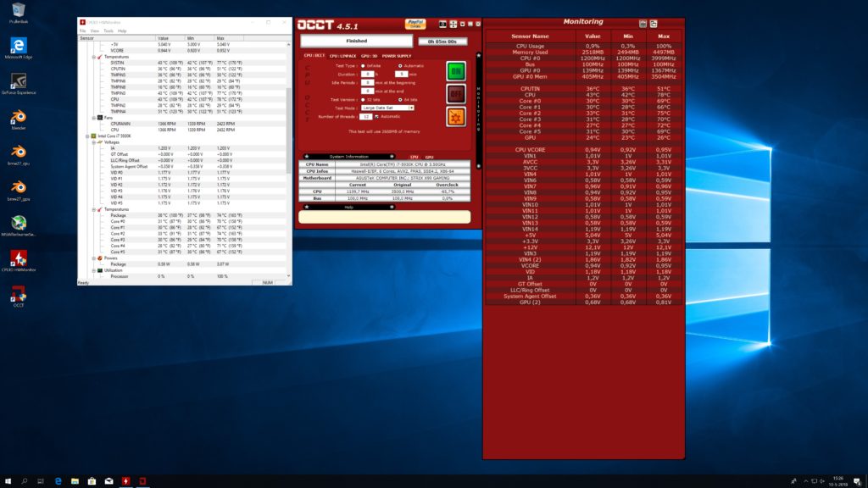Screen dimensions: 868x488
Task: Start the test with the ON button
Action: point(456,71)
